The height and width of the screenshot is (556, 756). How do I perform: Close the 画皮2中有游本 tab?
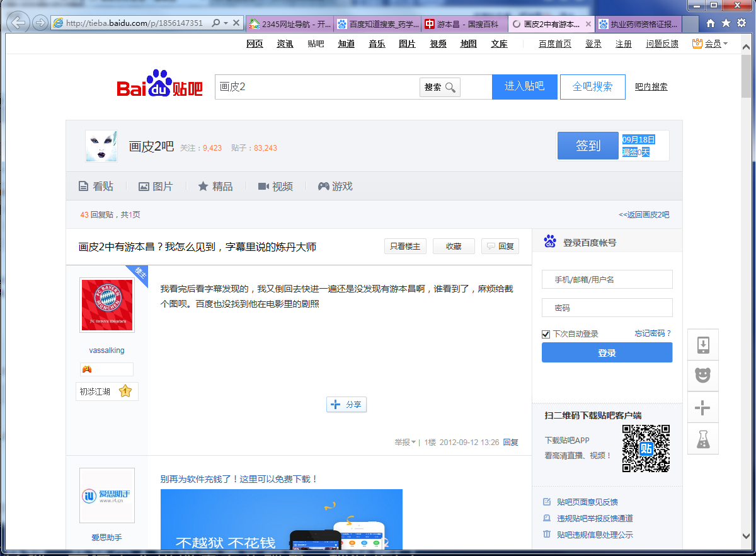(x=588, y=24)
